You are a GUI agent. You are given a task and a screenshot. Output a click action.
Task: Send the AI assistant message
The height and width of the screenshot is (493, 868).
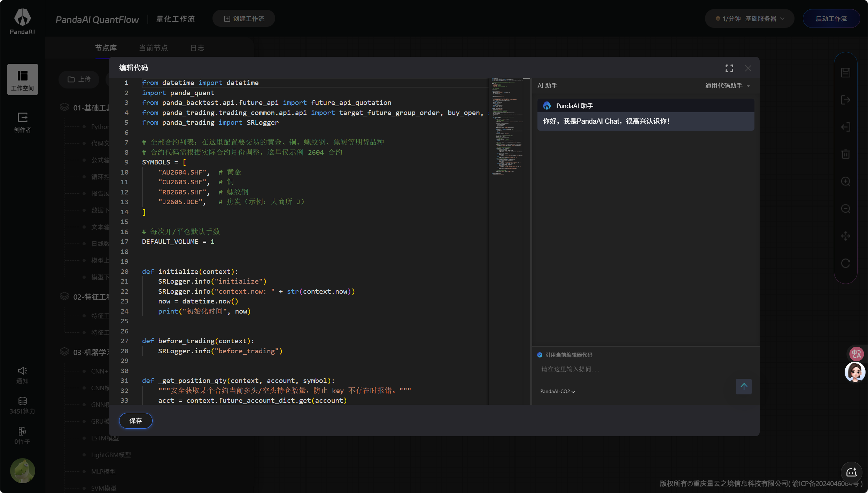click(x=744, y=386)
